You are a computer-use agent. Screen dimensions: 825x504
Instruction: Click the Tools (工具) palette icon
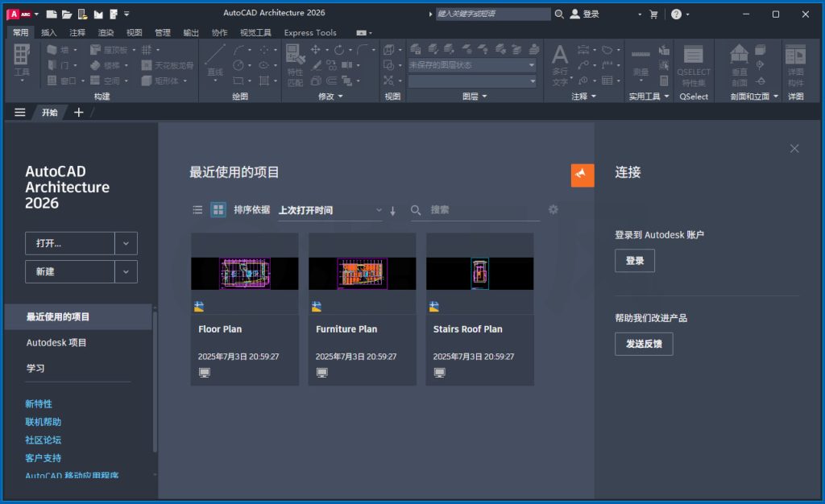[x=22, y=61]
